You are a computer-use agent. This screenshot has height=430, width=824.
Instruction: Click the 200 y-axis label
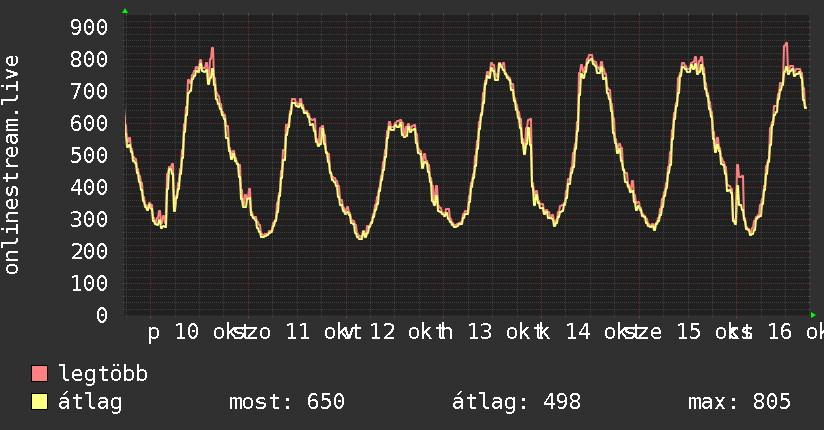pos(89,251)
